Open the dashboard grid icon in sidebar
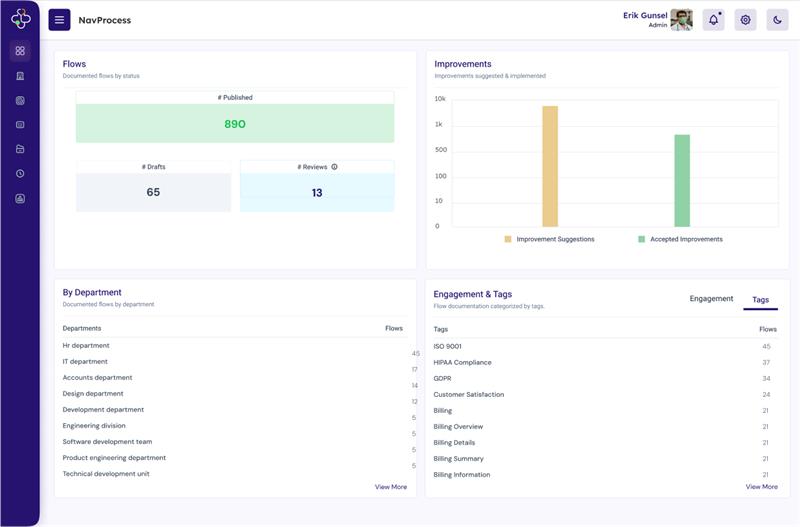 (20, 51)
